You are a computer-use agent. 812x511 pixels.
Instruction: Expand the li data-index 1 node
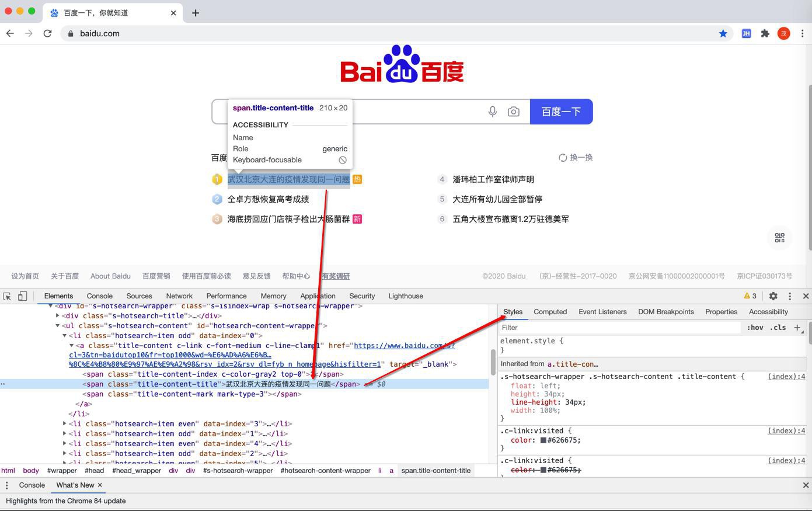(x=65, y=434)
